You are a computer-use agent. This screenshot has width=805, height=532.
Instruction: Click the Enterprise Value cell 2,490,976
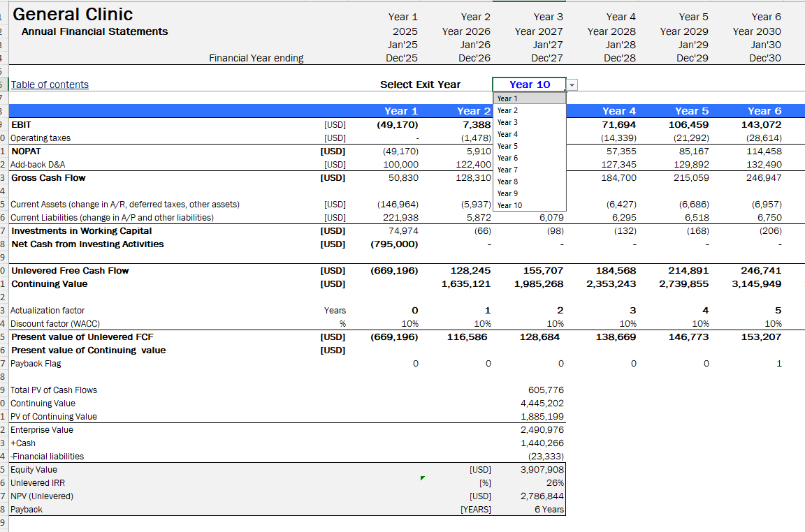542,430
